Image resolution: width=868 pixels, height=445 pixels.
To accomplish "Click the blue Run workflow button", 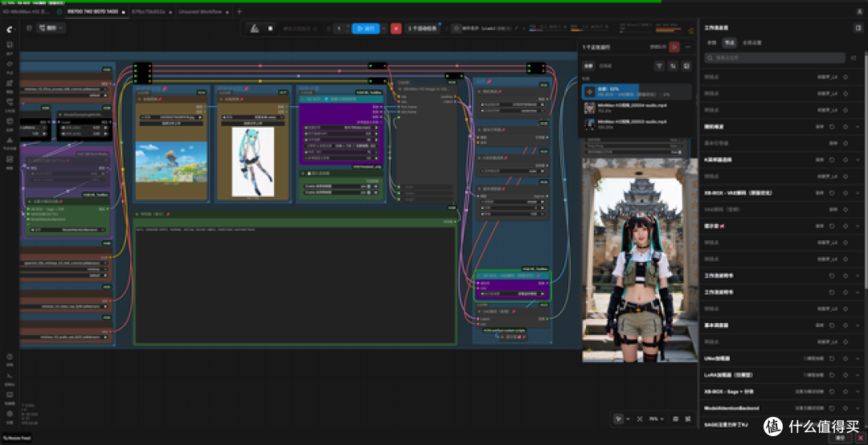I will pos(366,28).
